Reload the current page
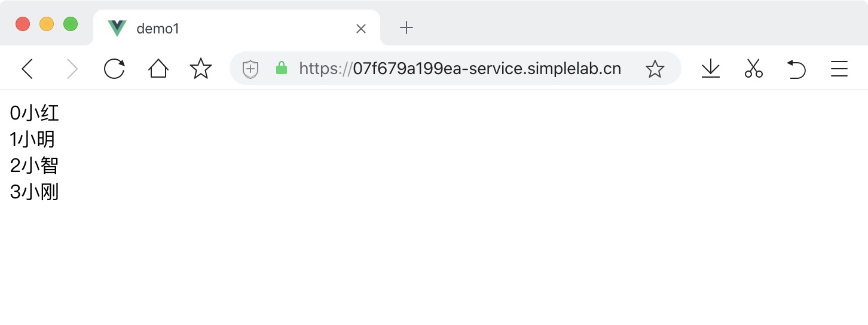 pyautogui.click(x=114, y=69)
